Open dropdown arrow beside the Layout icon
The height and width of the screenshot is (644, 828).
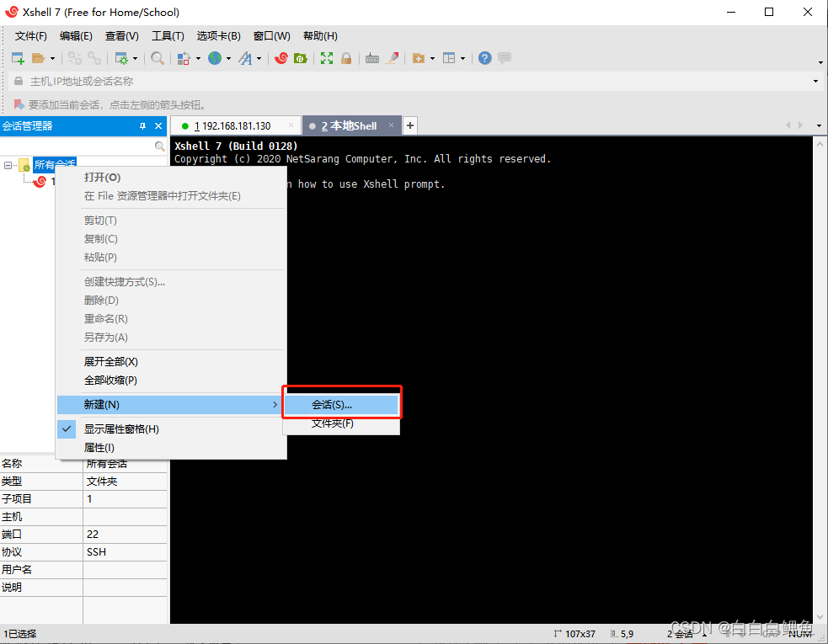tap(462, 59)
